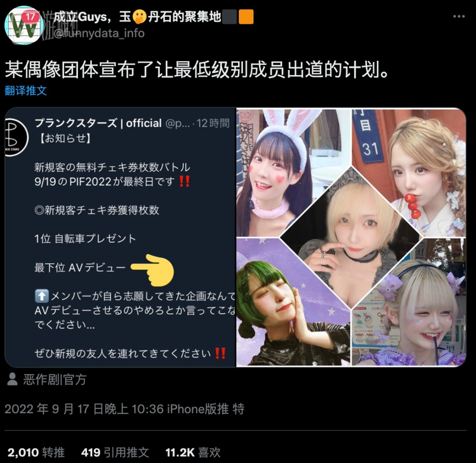Click the yellow pointing hand emoji
The image size is (476, 463).
[x=152, y=270]
